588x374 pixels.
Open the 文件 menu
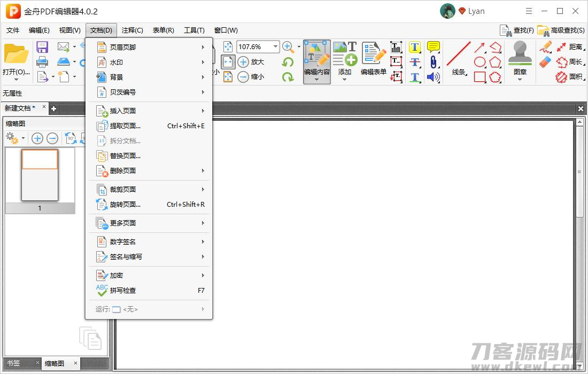point(13,30)
